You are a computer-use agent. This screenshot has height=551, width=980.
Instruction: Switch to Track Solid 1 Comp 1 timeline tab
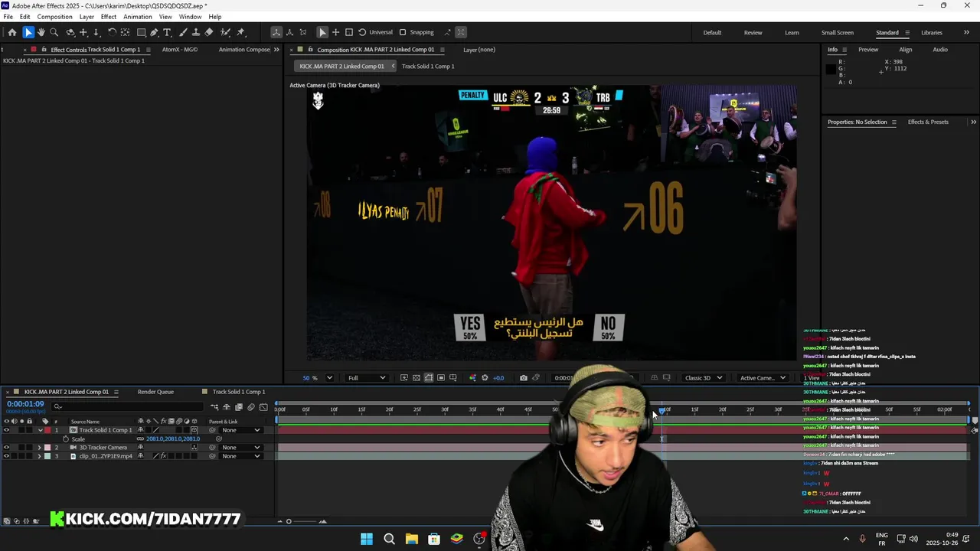point(239,392)
